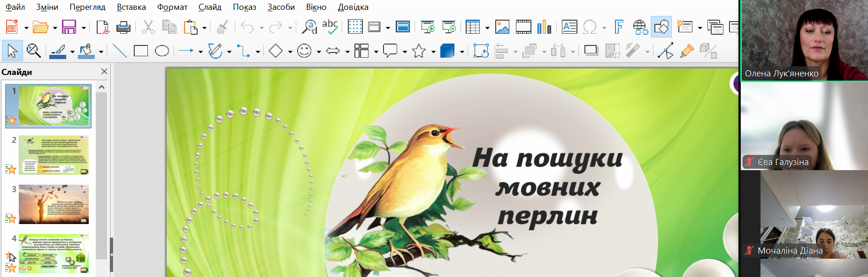Activate the Select arrow tool
The image size is (868, 277).
click(x=12, y=51)
